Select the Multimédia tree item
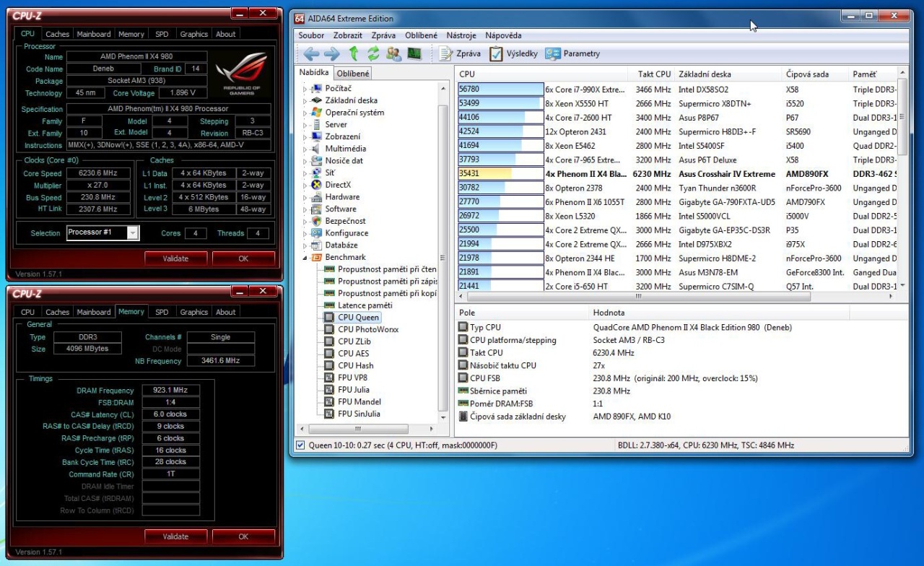 (345, 149)
